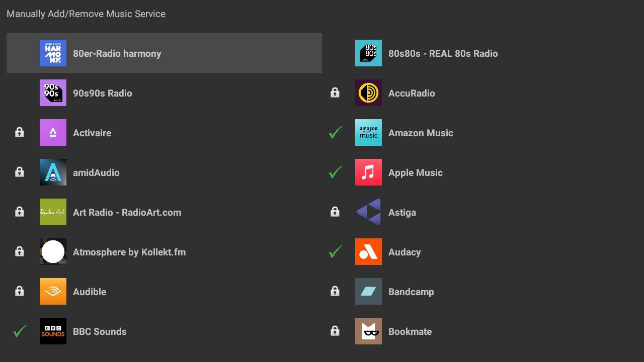Screen dimensions: 644x362
Task: Select the Bandcamp service icon
Action: [368, 291]
